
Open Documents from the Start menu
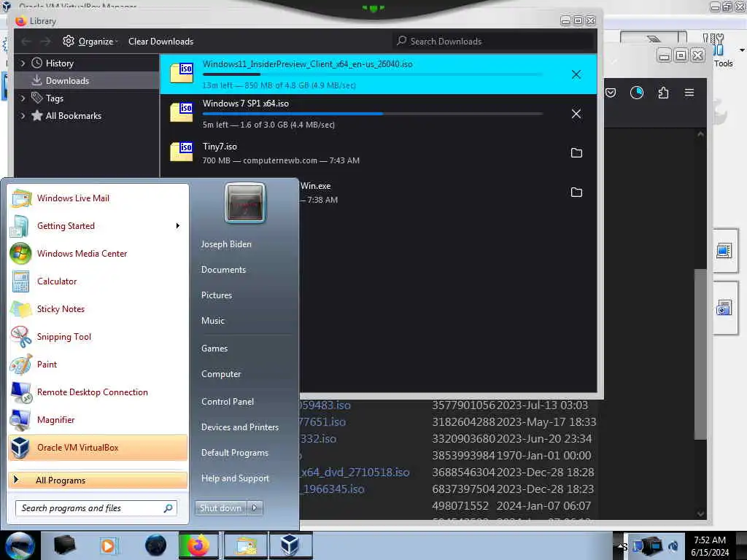click(223, 270)
